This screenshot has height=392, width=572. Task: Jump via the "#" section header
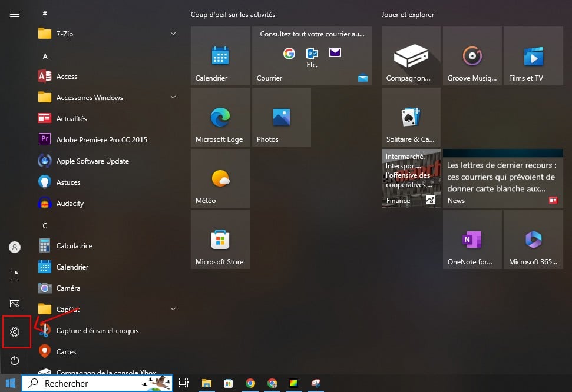click(x=45, y=14)
